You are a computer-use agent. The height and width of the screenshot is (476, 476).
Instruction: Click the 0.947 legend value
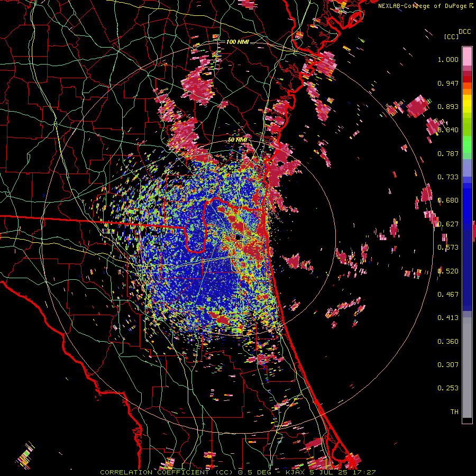tap(448, 83)
